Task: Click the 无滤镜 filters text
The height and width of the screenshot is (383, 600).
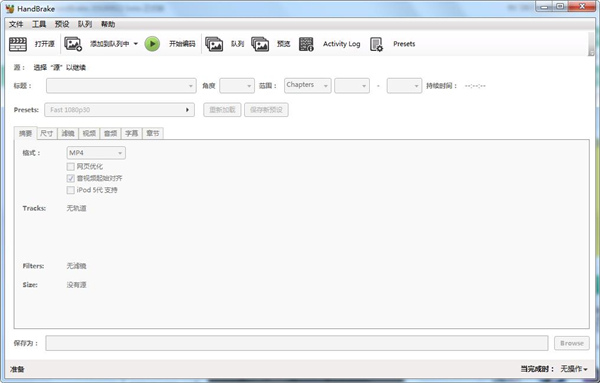Action: pyautogui.click(x=77, y=266)
